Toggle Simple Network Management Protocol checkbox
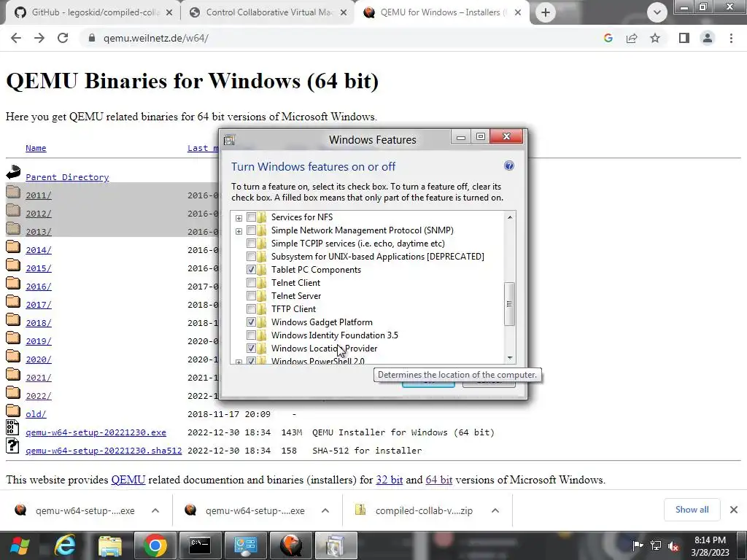Image resolution: width=747 pixels, height=560 pixels. coord(251,230)
